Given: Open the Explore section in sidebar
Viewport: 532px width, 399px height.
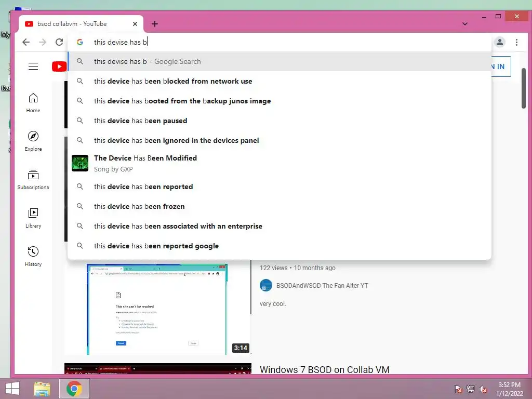Looking at the screenshot, I should (33, 141).
